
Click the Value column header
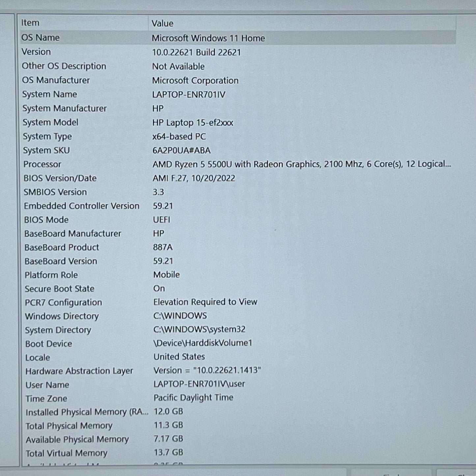(x=162, y=23)
